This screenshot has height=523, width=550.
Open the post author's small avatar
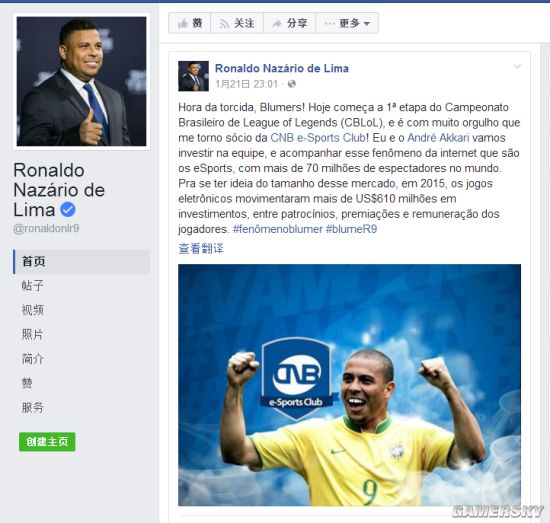[x=193, y=76]
